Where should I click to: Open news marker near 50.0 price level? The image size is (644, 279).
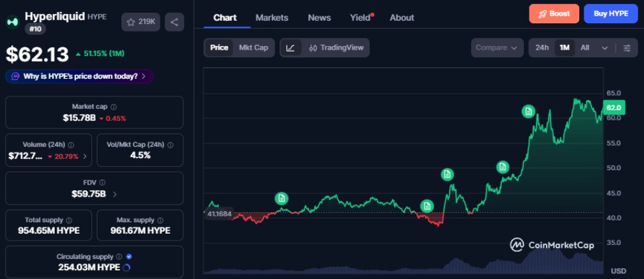(x=502, y=167)
